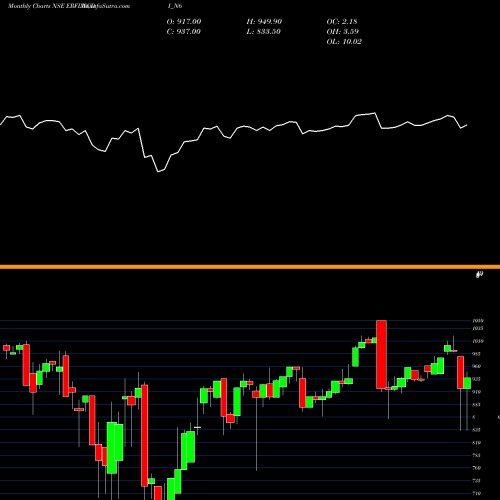Click the 1025 price axis label
The width and height of the screenshot is (500, 500).
(x=478, y=328)
